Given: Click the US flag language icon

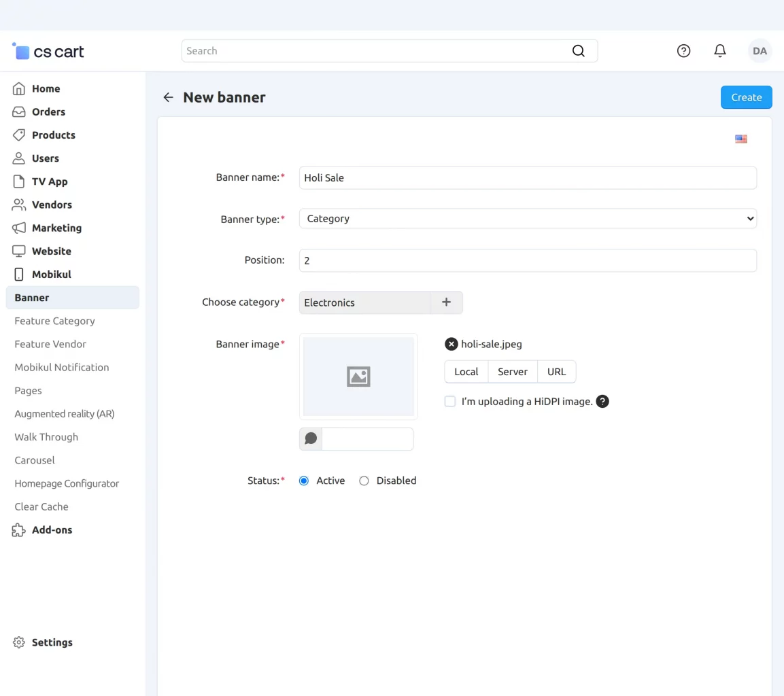Looking at the screenshot, I should [x=740, y=139].
